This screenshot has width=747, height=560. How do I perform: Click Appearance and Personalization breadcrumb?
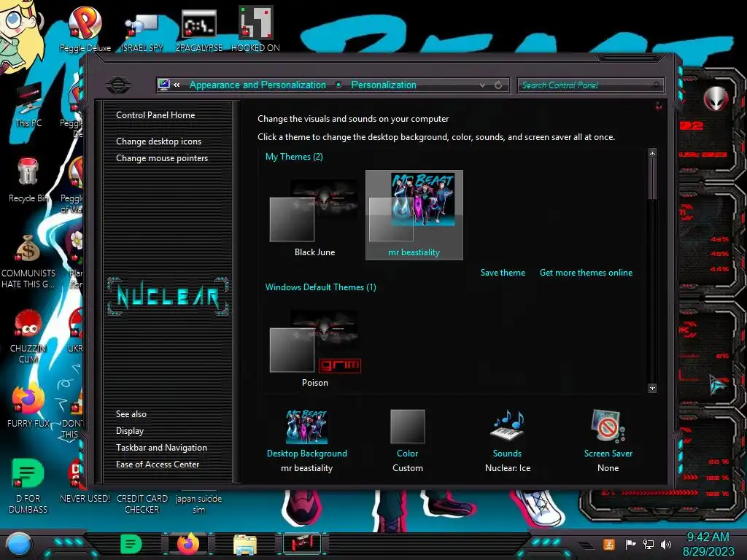click(x=258, y=85)
